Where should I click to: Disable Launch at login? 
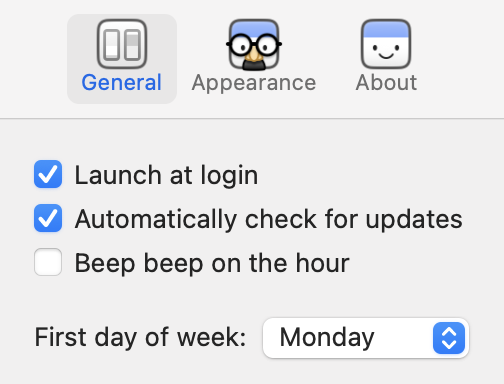click(x=48, y=174)
